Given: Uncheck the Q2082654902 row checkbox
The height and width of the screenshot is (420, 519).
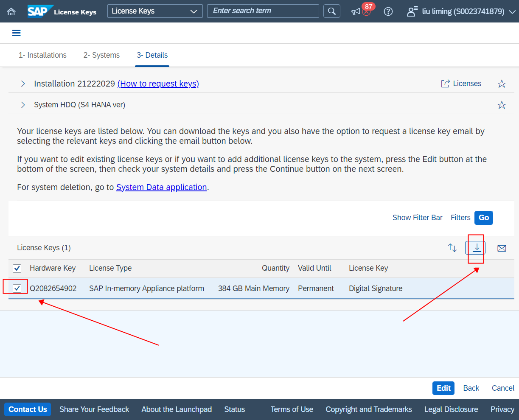Looking at the screenshot, I should tap(17, 288).
